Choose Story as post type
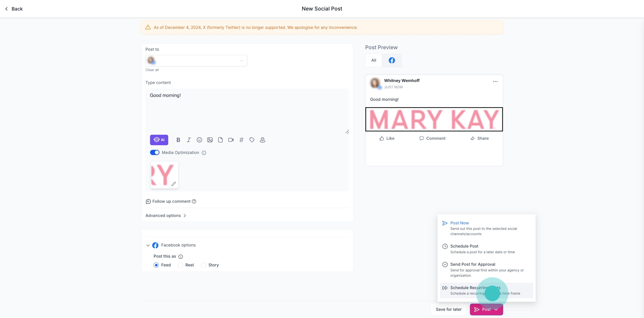 203,265
